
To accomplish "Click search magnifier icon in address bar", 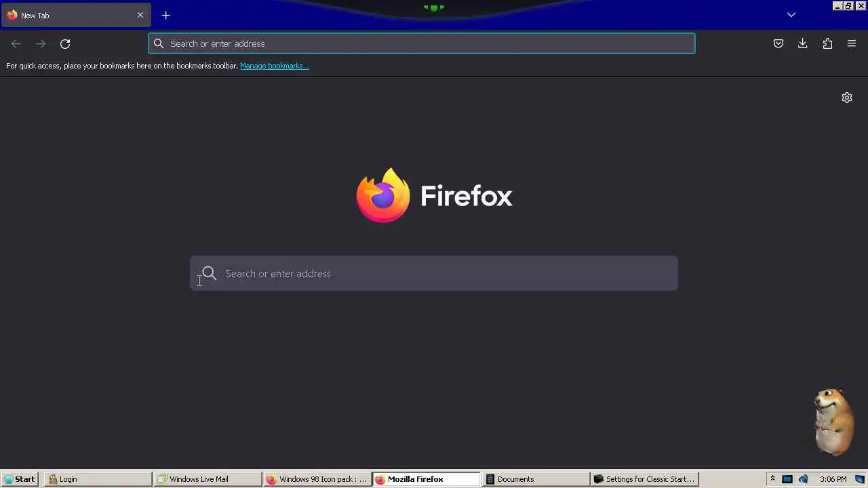I will 159,43.
